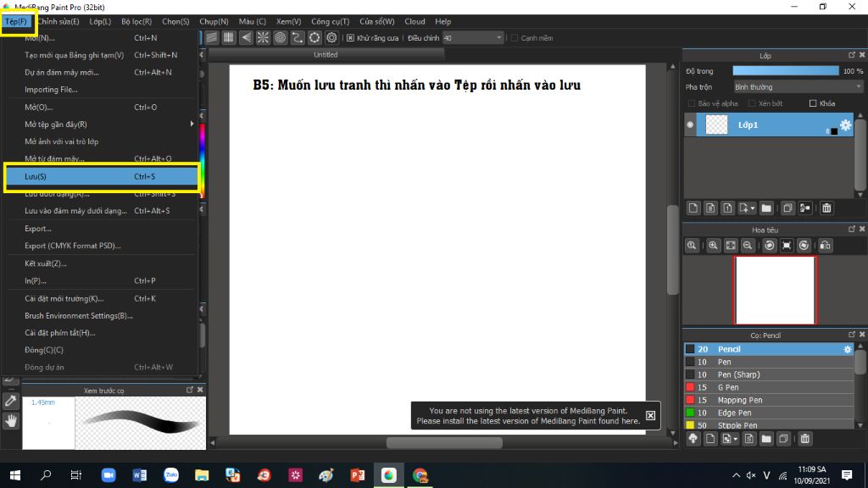
Task: Open add bitmap brush dropdown
Action: (x=735, y=440)
